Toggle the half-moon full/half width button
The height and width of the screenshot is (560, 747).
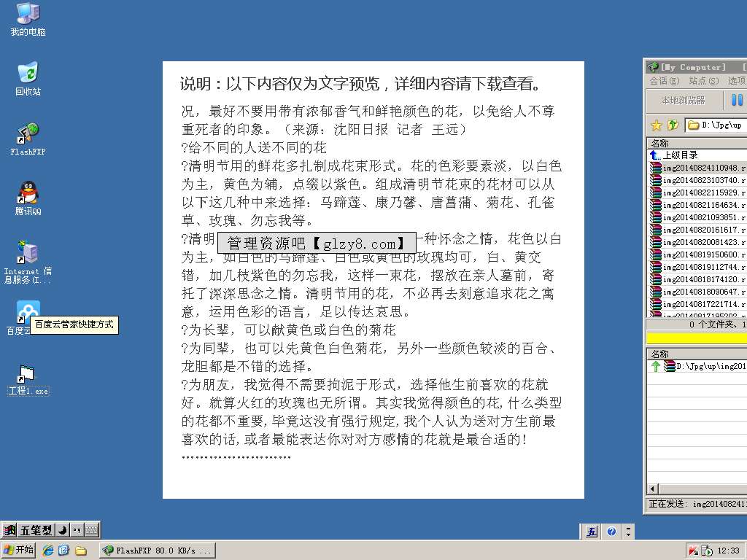pos(63,529)
